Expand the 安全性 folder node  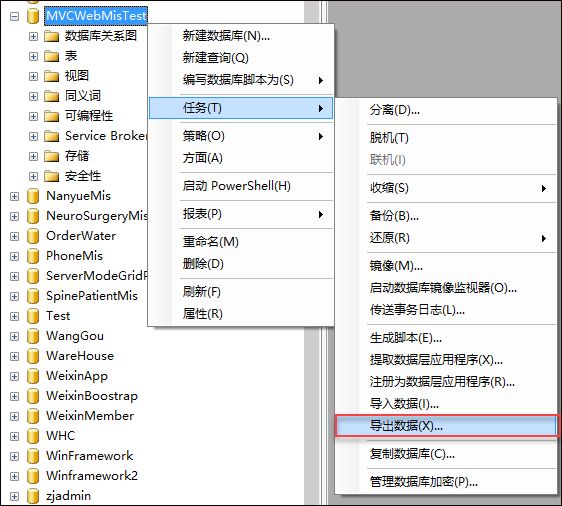click(33, 177)
